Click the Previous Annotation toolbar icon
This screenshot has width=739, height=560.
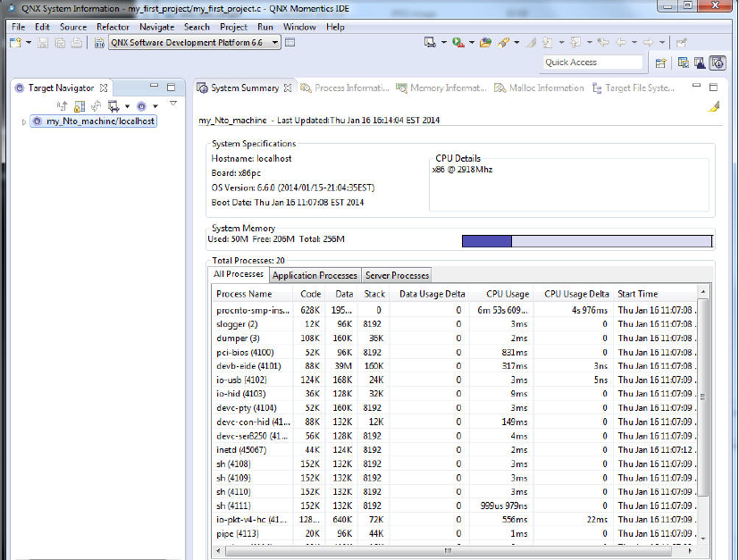[575, 43]
